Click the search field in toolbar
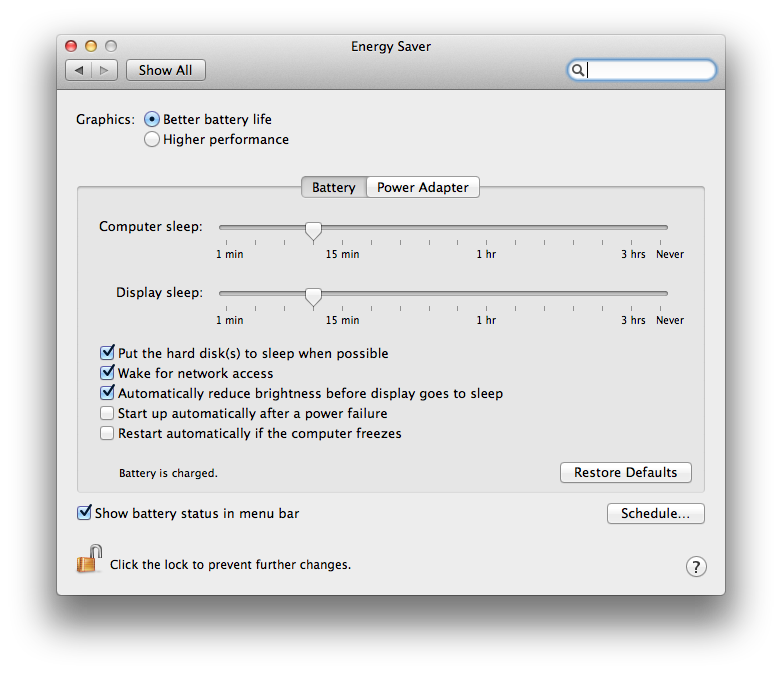This screenshot has height=674, width=782. pos(641,70)
